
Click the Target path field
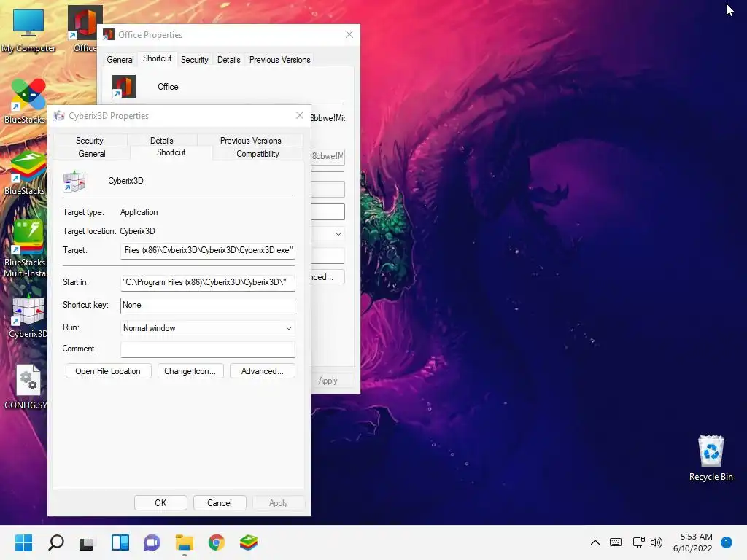(x=208, y=251)
